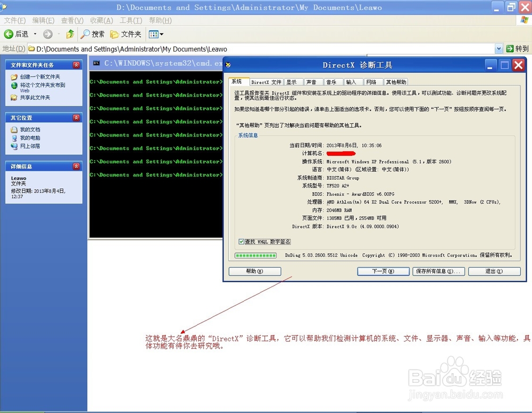
Task: Click the cmd.exe window title icon
Action: [x=96, y=63]
